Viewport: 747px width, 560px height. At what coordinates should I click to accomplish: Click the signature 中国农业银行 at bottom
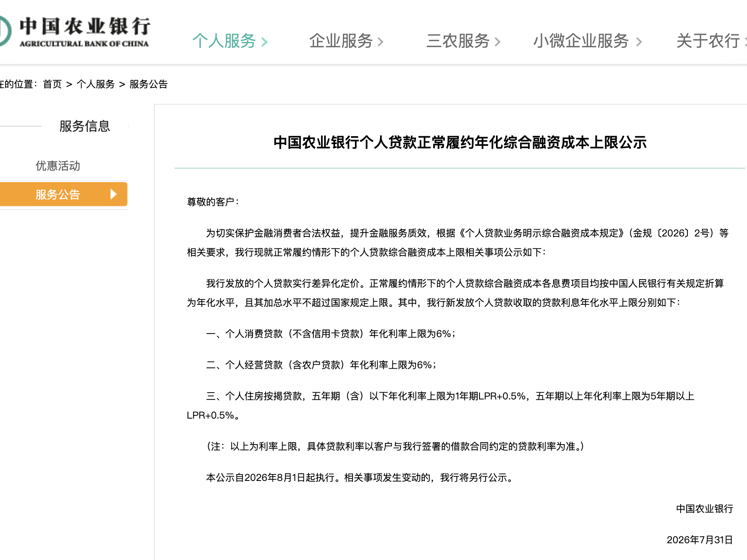tap(705, 508)
